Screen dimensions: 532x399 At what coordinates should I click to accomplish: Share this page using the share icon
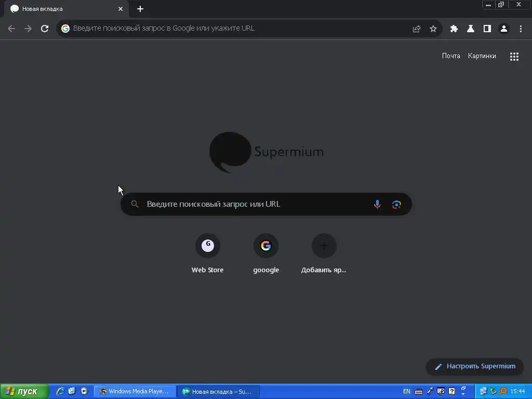coord(417,29)
